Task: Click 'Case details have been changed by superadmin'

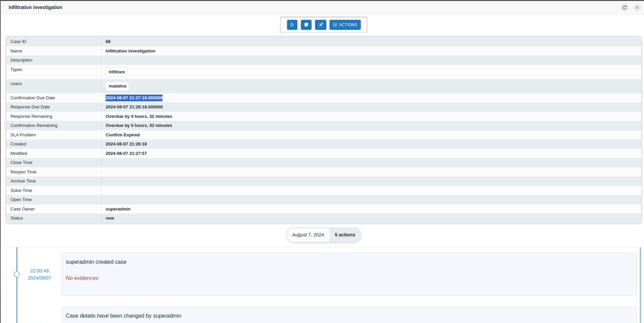Action: [123, 316]
